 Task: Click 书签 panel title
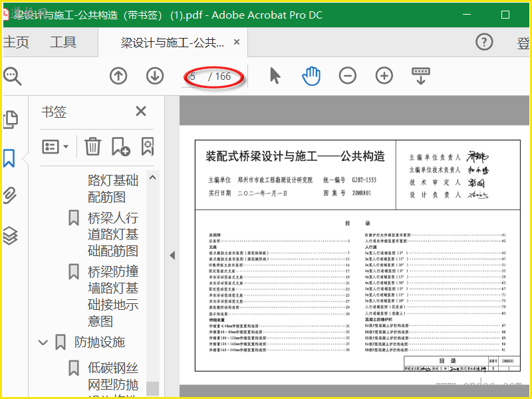[54, 112]
